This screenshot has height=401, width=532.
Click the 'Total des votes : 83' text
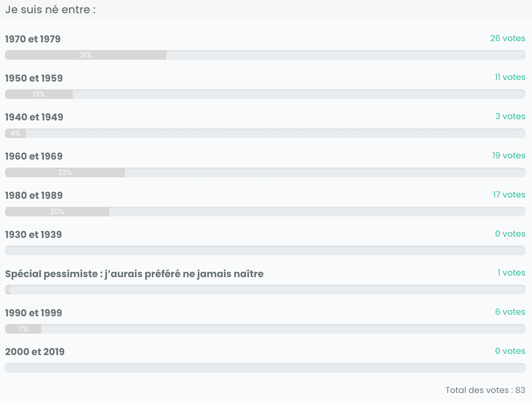[485, 390]
